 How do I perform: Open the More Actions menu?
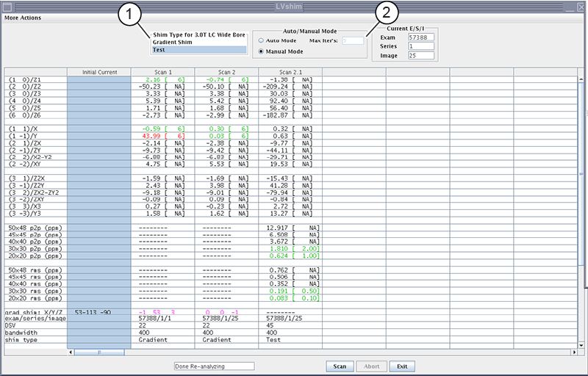point(23,18)
